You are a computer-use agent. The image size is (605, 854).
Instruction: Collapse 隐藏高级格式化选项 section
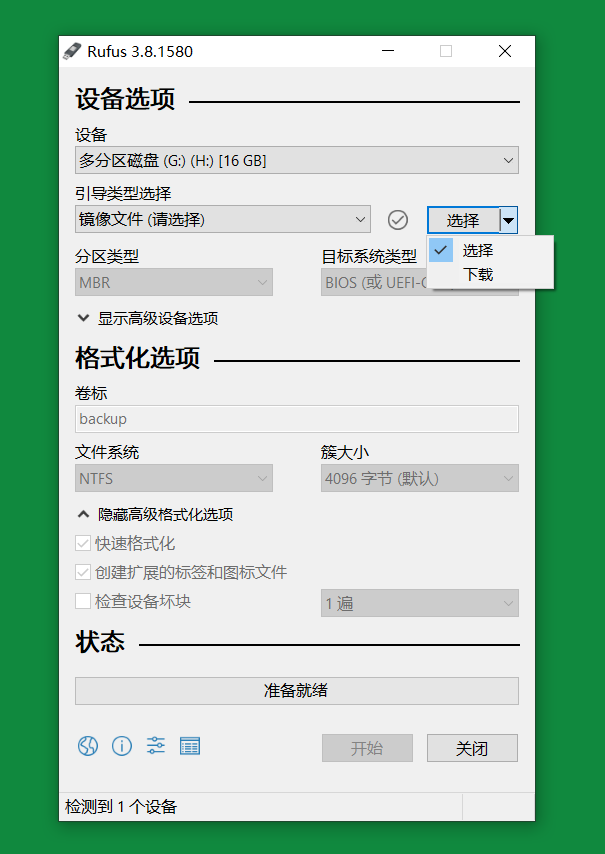(155, 514)
